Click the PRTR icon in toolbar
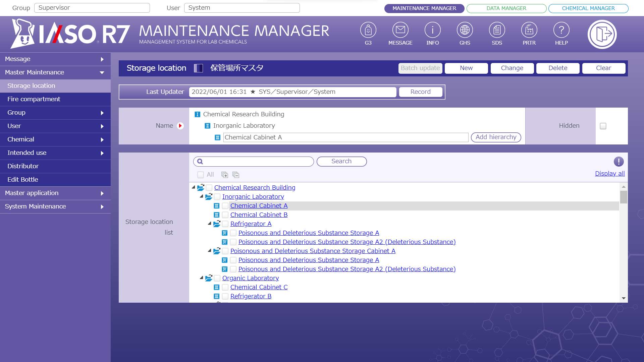This screenshot has width=644, height=362. click(529, 34)
